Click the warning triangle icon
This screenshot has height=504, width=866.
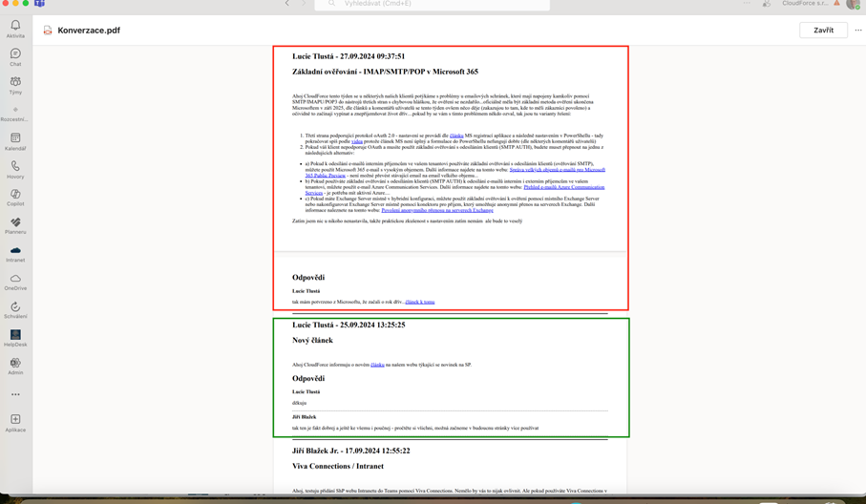[836, 3]
